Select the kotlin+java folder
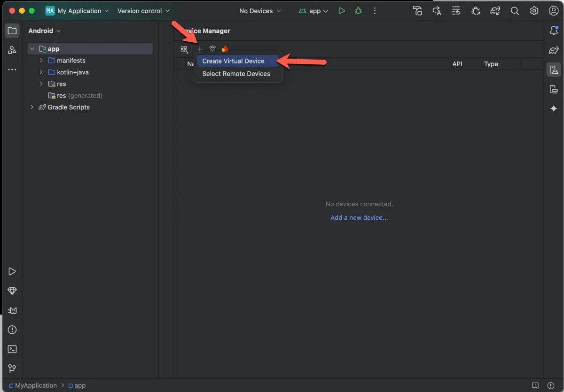 (x=72, y=72)
